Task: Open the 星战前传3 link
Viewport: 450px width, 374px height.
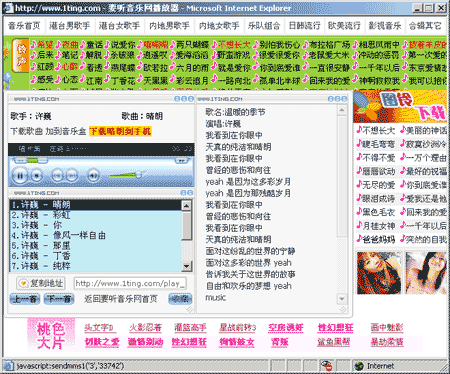Action: 237,327
